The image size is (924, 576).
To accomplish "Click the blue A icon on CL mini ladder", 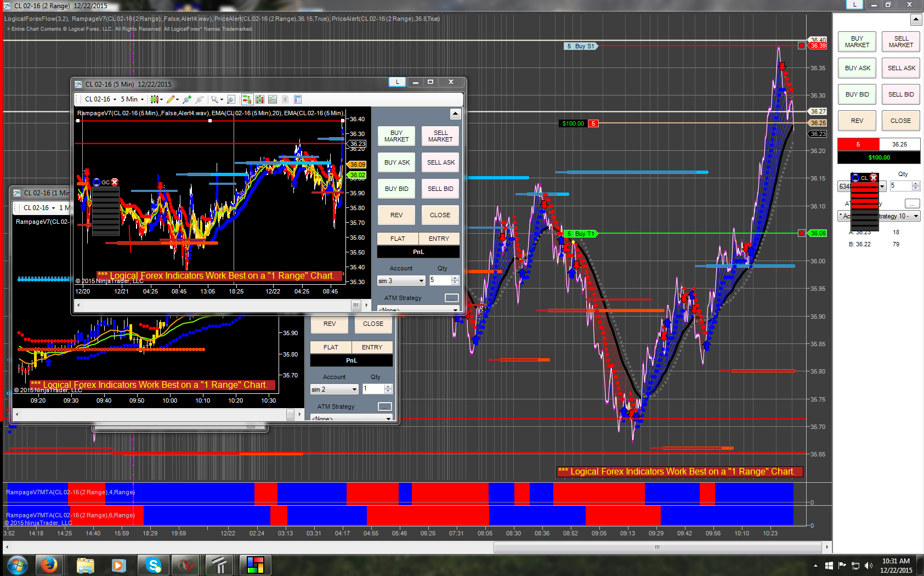I will point(855,178).
